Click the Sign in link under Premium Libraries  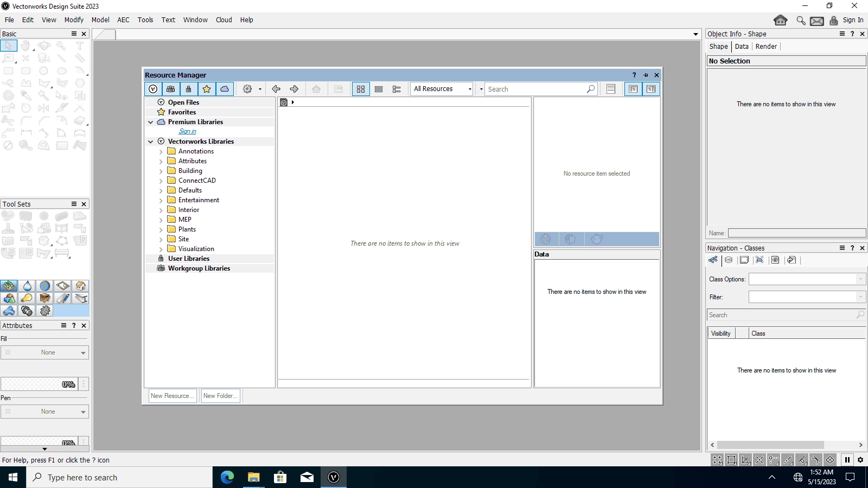pyautogui.click(x=188, y=132)
